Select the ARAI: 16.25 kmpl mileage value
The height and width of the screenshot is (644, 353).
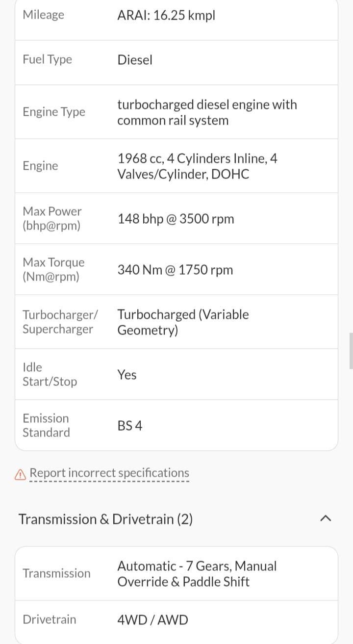[x=166, y=15]
